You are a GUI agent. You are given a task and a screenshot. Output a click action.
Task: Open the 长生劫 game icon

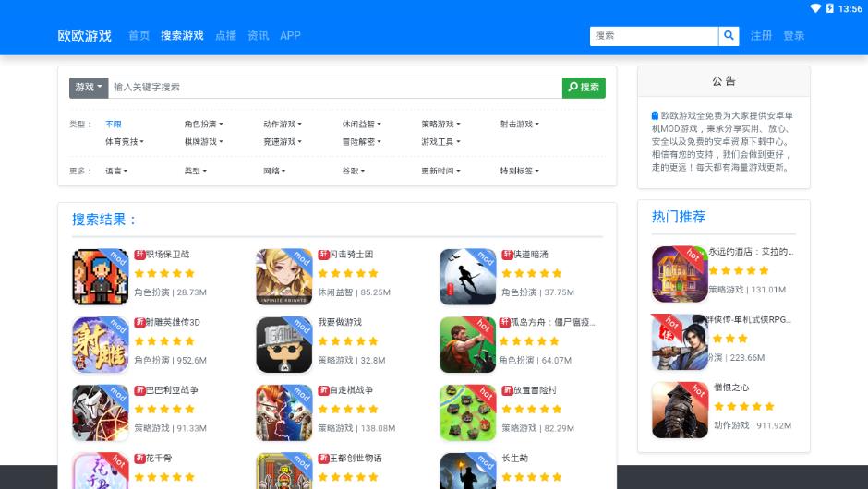coord(468,471)
